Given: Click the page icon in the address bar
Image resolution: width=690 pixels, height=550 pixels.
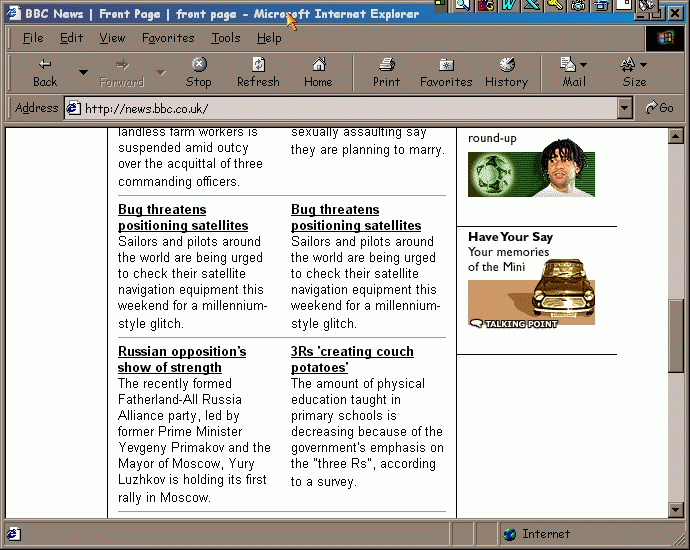Looking at the screenshot, I should (x=73, y=108).
